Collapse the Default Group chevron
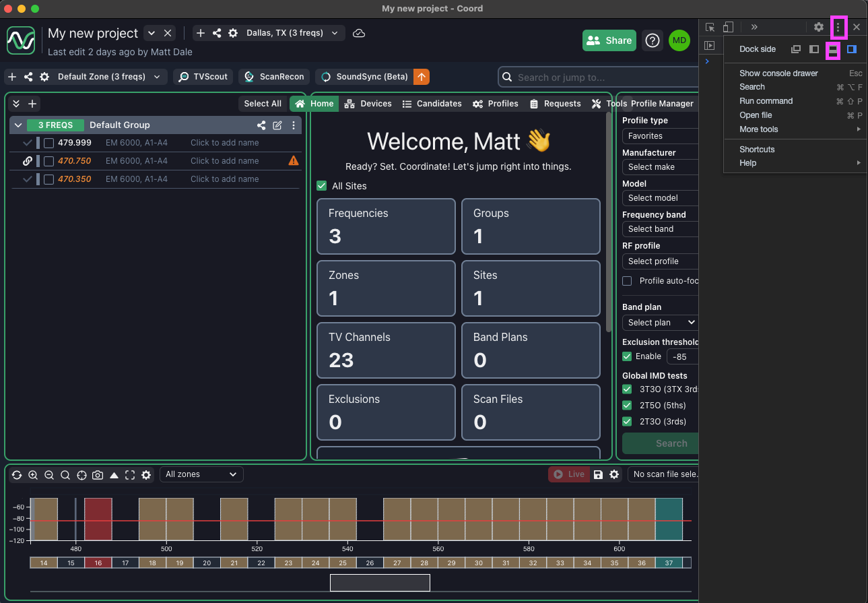Viewport: 868px width, 603px height. point(18,125)
